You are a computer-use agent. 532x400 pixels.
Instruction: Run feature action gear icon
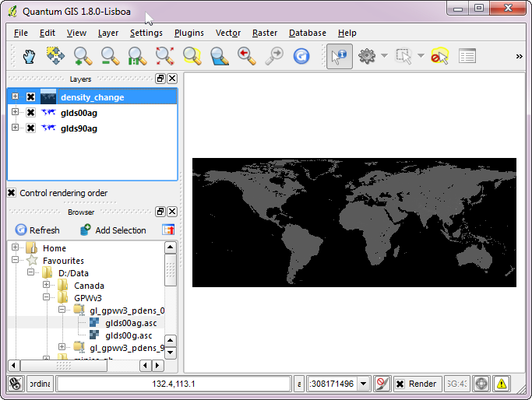click(367, 56)
